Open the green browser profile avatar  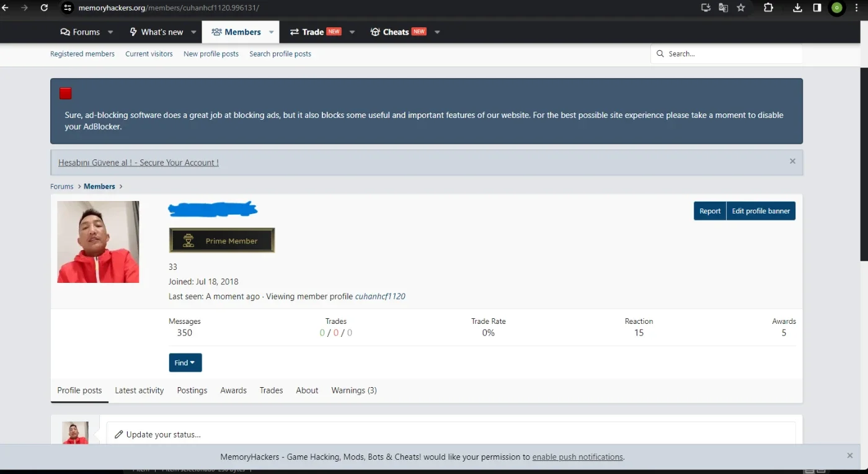click(837, 7)
